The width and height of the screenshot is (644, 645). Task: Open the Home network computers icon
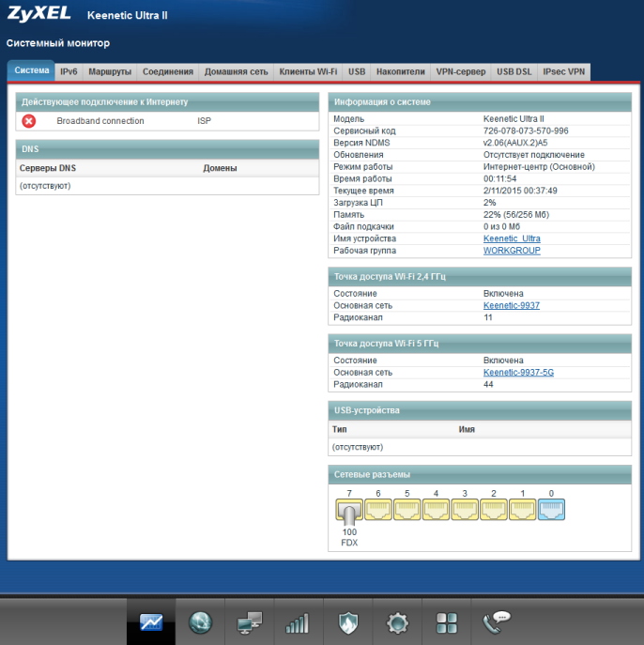[x=250, y=622]
